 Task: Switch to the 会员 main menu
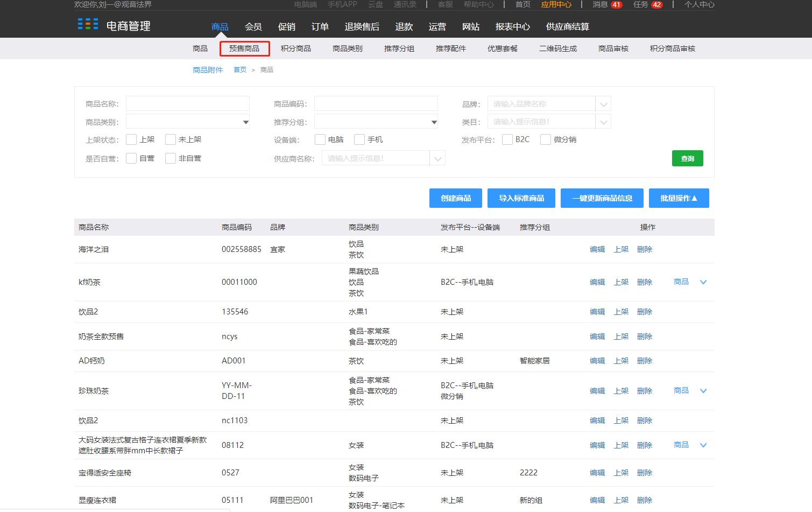253,27
